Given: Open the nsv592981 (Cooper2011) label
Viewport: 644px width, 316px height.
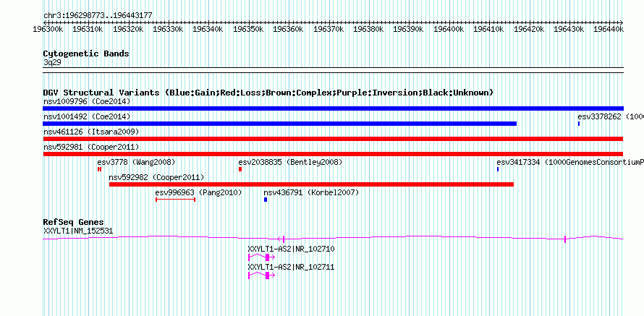Looking at the screenshot, I should (x=91, y=147).
